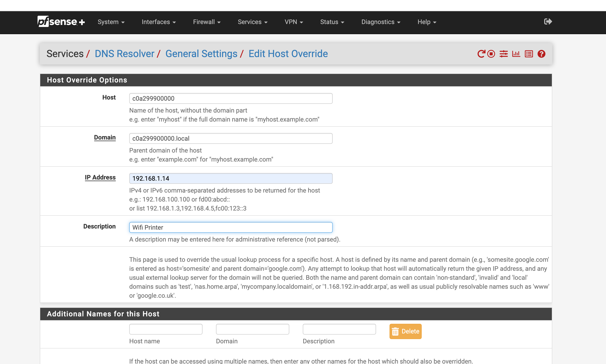Click the red help question icon

coord(541,54)
